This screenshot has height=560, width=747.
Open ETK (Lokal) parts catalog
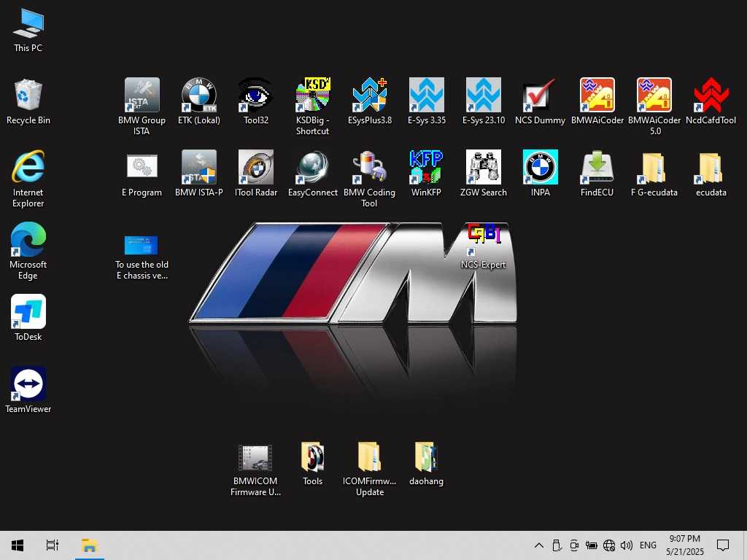(198, 95)
